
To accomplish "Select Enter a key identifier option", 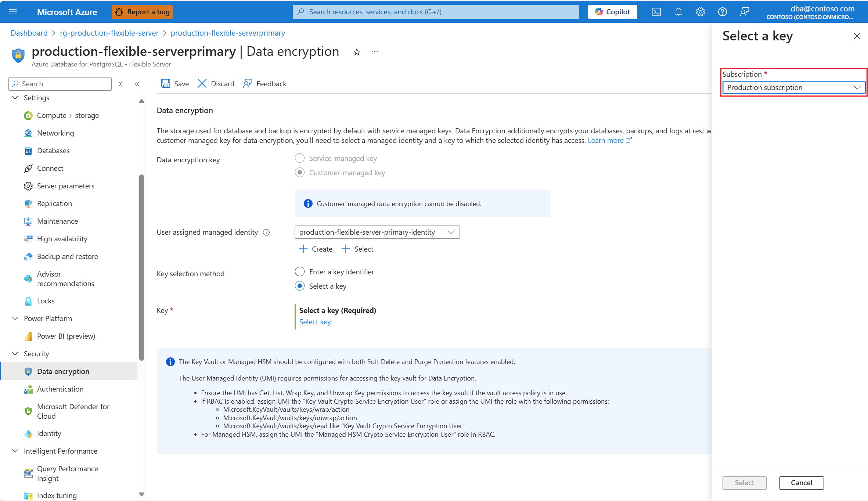I will click(300, 272).
